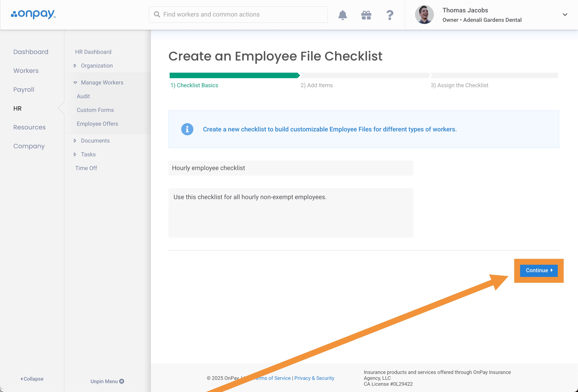The width and height of the screenshot is (578, 392).
Task: Click the checklist name input field
Action: coord(291,168)
